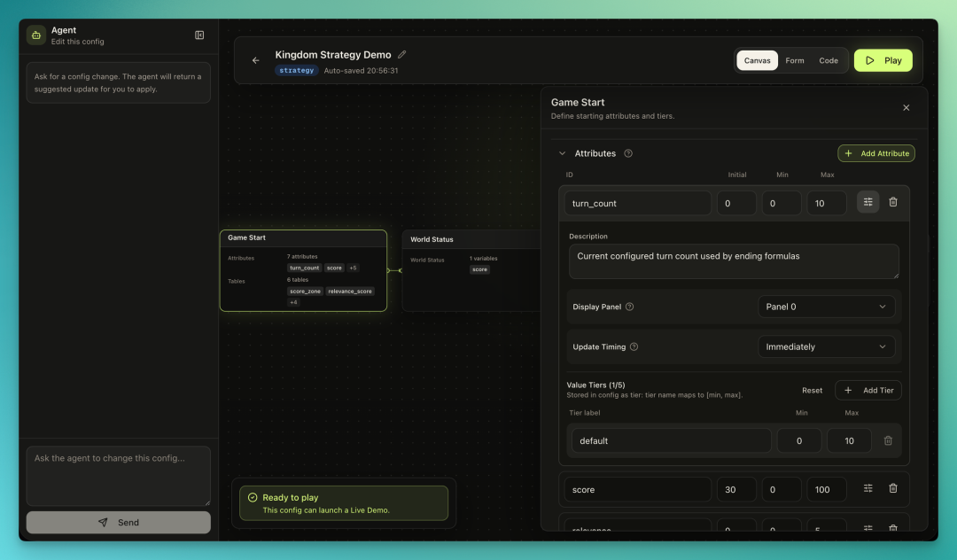
Task: Edit score Initial value 30
Action: [x=736, y=489]
